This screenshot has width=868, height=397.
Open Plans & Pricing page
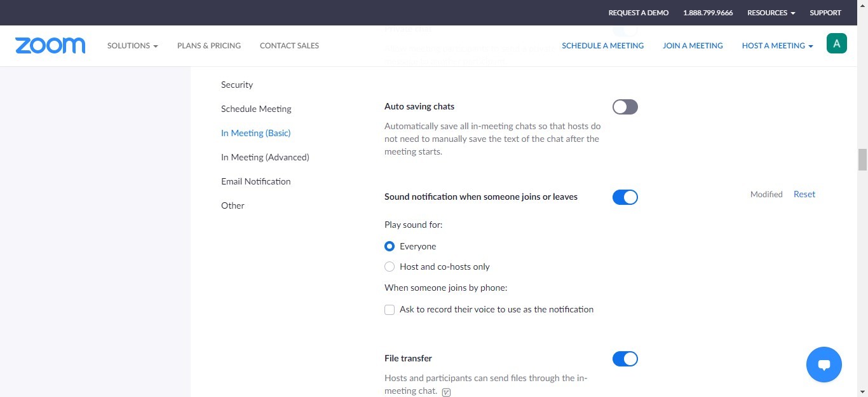click(x=209, y=46)
